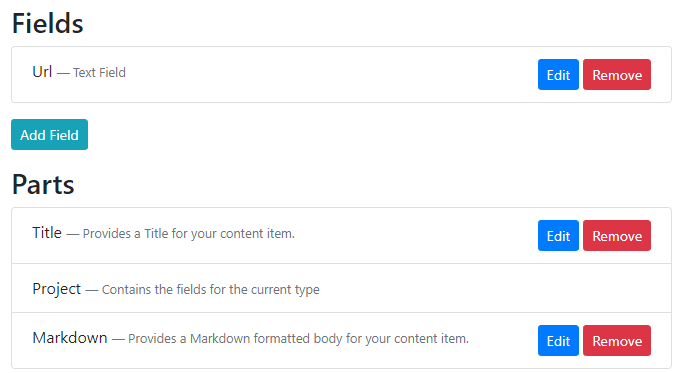This screenshot has width=685, height=373.
Task: Click the Title row's empty middle area
Action: click(415, 236)
